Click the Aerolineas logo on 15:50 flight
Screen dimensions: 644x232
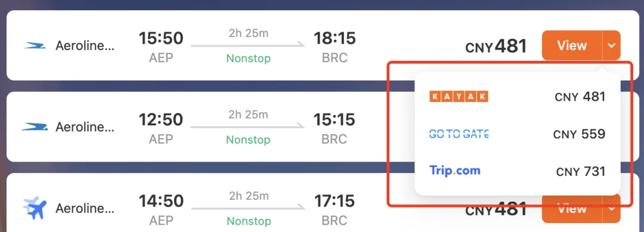[x=35, y=45]
